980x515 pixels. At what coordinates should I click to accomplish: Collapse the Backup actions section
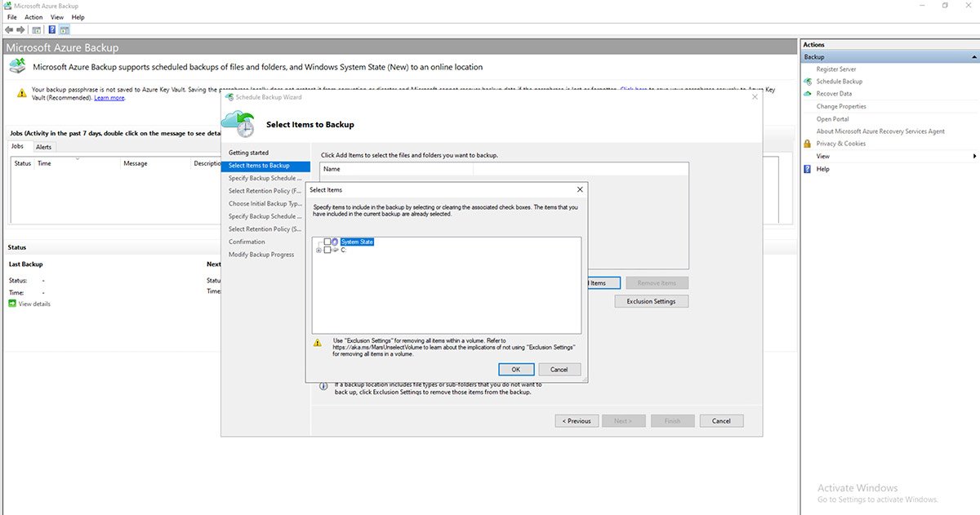point(974,56)
